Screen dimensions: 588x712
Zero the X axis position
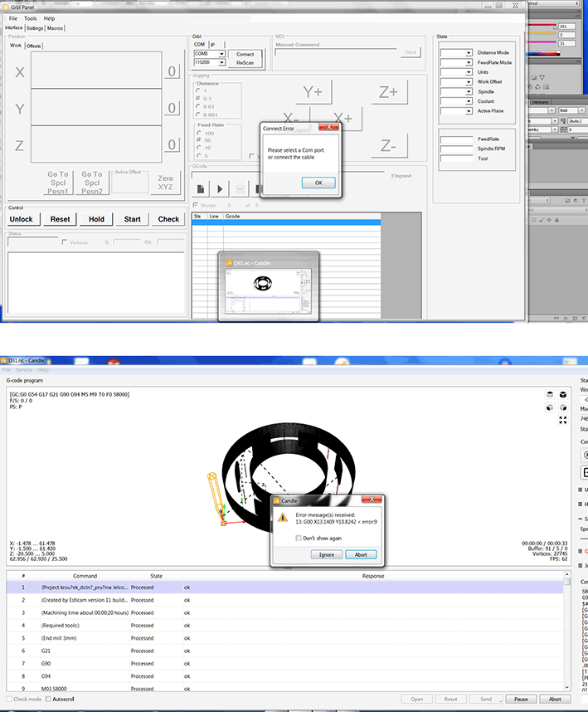(x=172, y=72)
